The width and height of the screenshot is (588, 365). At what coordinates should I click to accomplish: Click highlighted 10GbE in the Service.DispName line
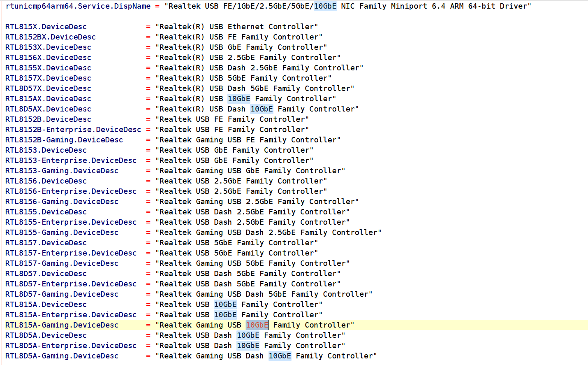325,6
